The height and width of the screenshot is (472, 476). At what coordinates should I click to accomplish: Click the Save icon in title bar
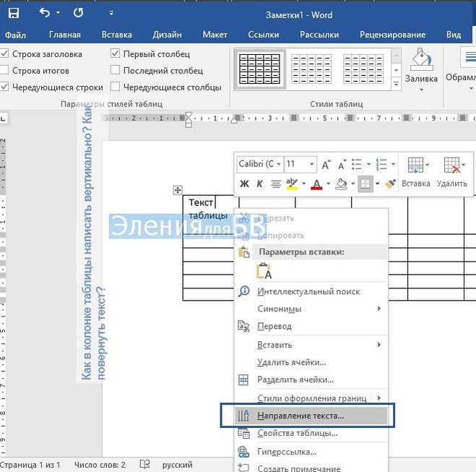coord(12,12)
